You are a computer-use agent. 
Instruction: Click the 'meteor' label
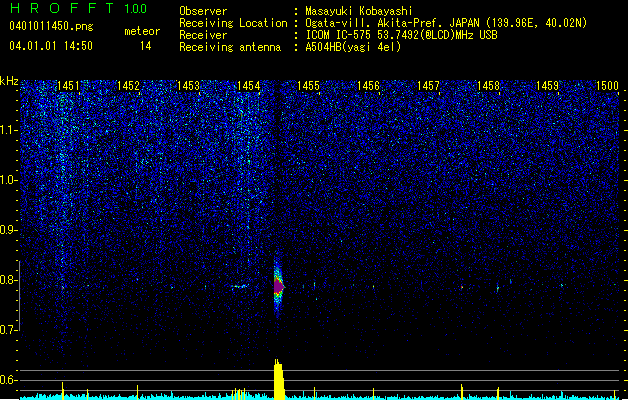pyautogui.click(x=142, y=31)
